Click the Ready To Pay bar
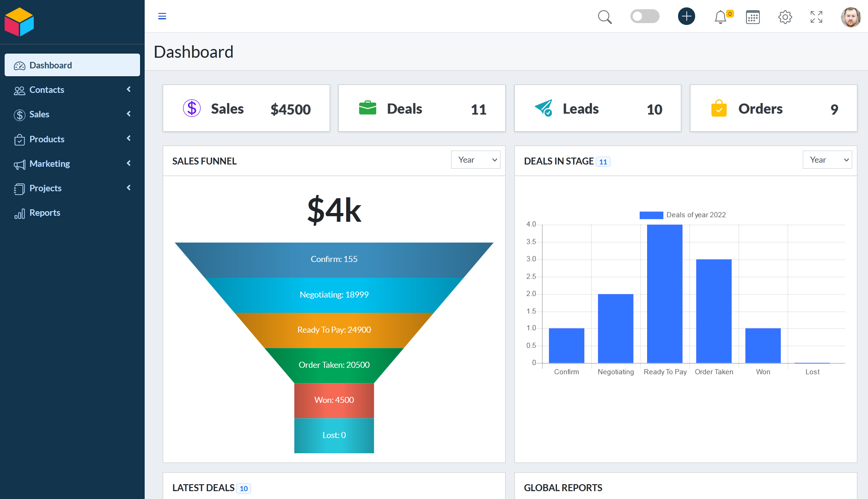The image size is (868, 499). (665, 294)
